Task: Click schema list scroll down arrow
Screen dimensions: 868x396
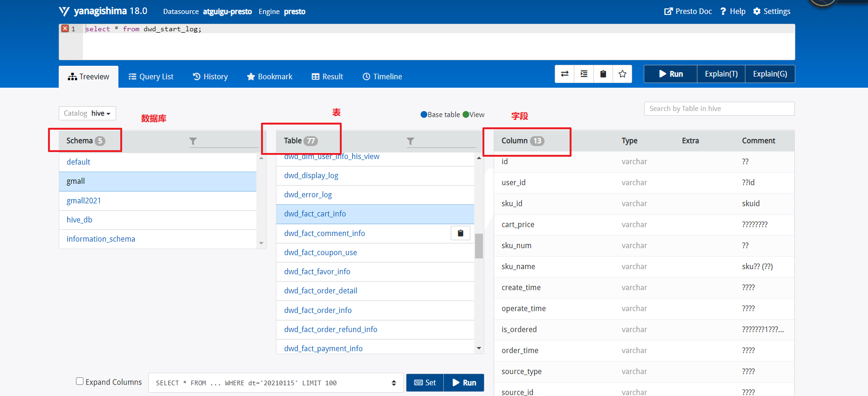Action: (261, 243)
